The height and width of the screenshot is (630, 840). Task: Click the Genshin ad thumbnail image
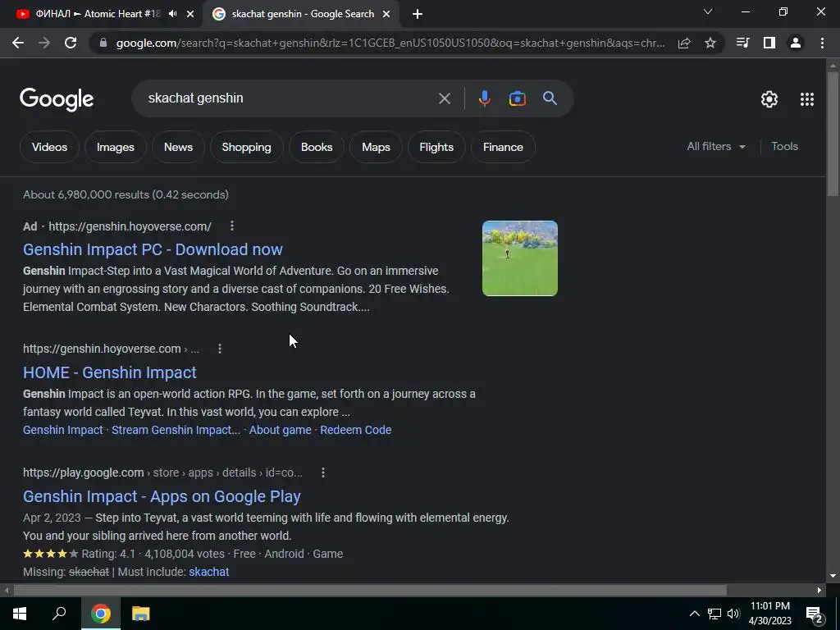pyautogui.click(x=519, y=258)
